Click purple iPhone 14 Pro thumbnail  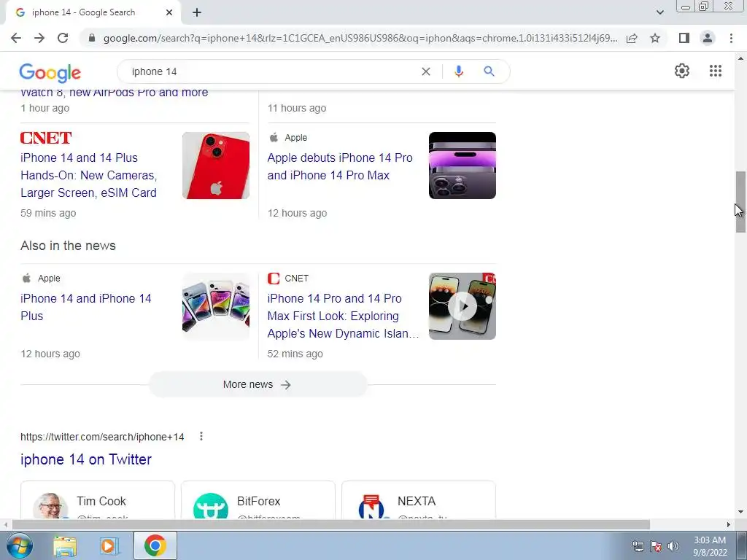point(462,166)
